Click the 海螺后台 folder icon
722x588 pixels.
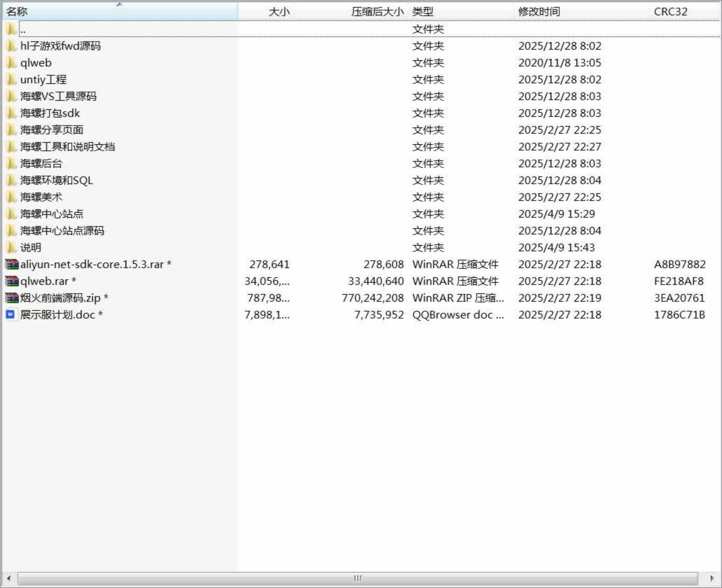coord(11,164)
